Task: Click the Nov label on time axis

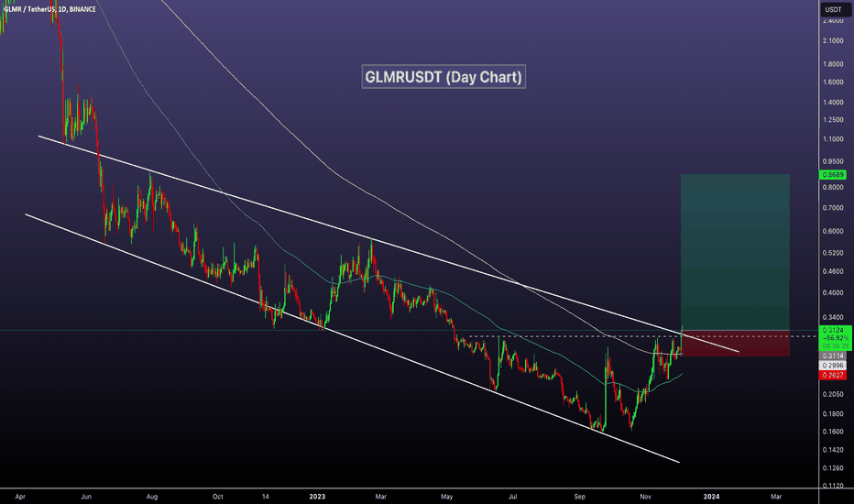Action: (645, 497)
